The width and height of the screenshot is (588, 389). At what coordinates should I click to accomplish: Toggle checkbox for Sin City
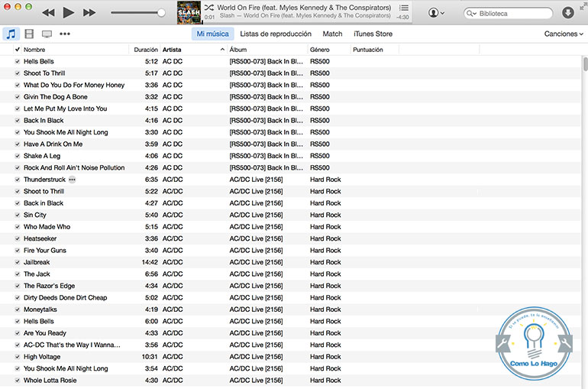(x=18, y=215)
